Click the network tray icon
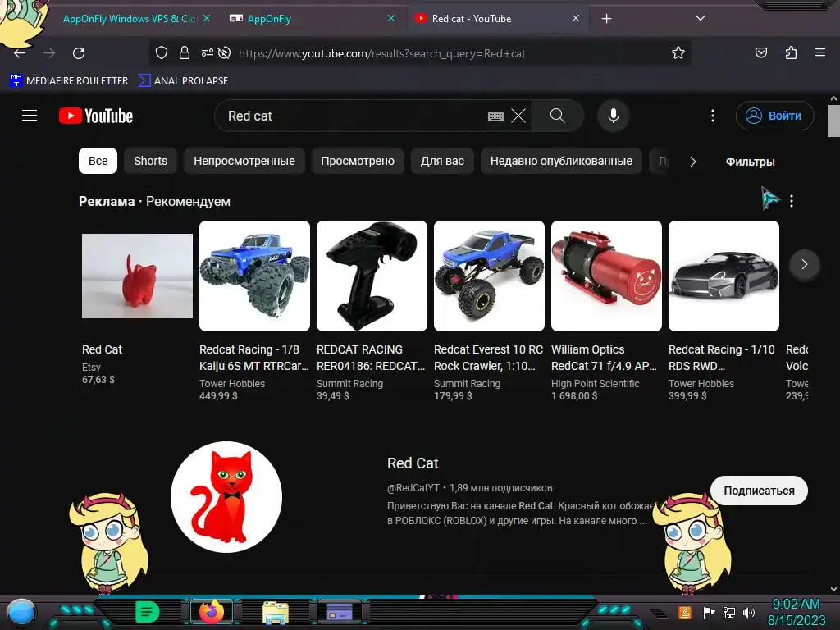Image resolution: width=840 pixels, height=630 pixels. pos(728,612)
